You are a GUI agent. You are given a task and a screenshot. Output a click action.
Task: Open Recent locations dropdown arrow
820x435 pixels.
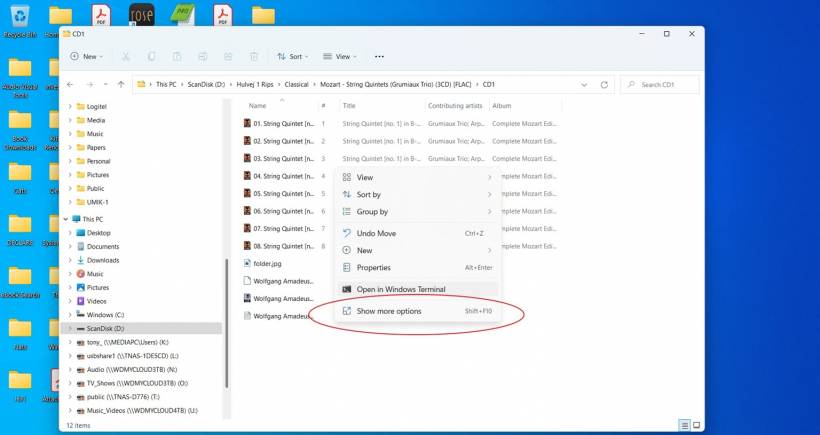(105, 84)
